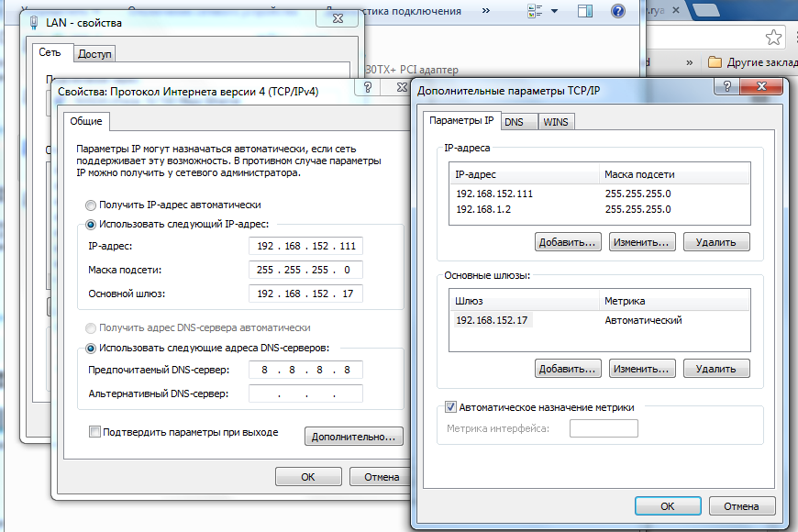Screen dimensions: 798x532
Task: Select use the following DNS servers radio
Action: pyautogui.click(x=91, y=349)
